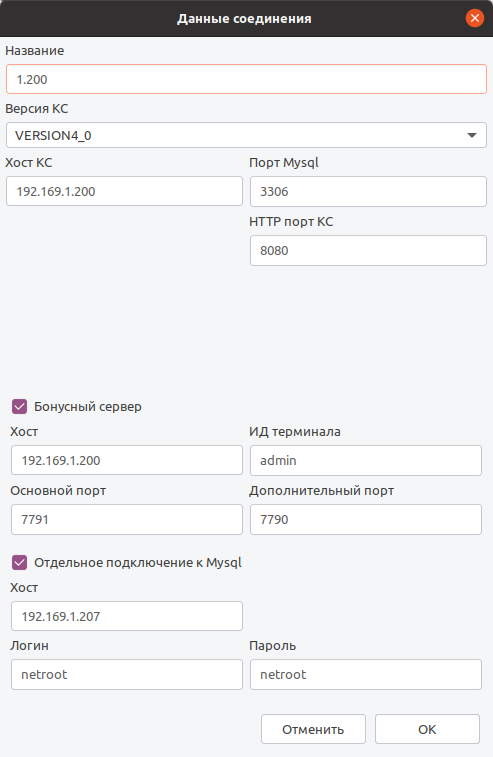Image resolution: width=493 pixels, height=757 pixels.
Task: Select the VERSION4_0 combo box
Action: 246,135
